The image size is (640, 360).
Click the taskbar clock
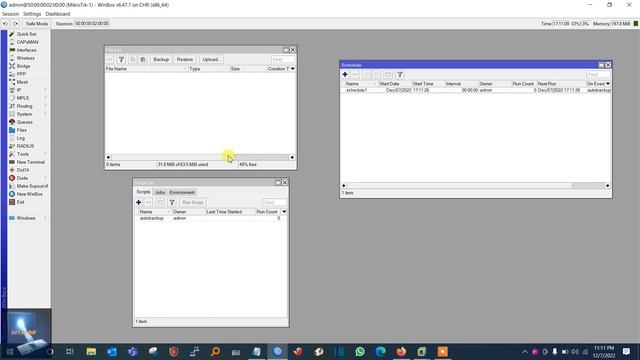tap(604, 351)
